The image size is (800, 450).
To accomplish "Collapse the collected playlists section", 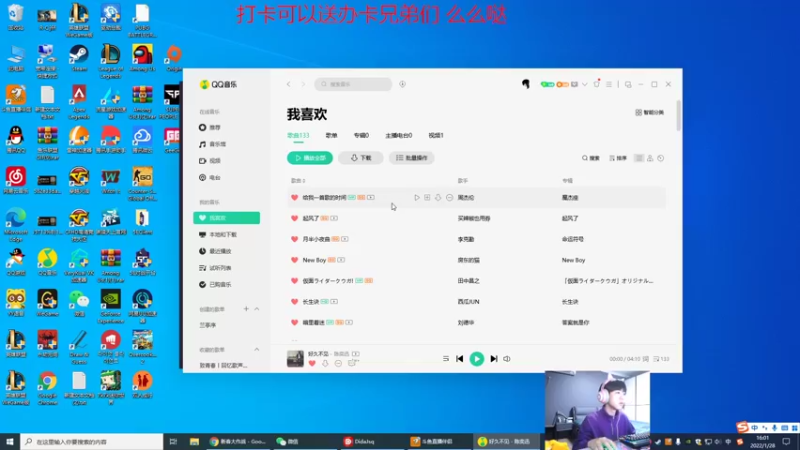I will [257, 350].
